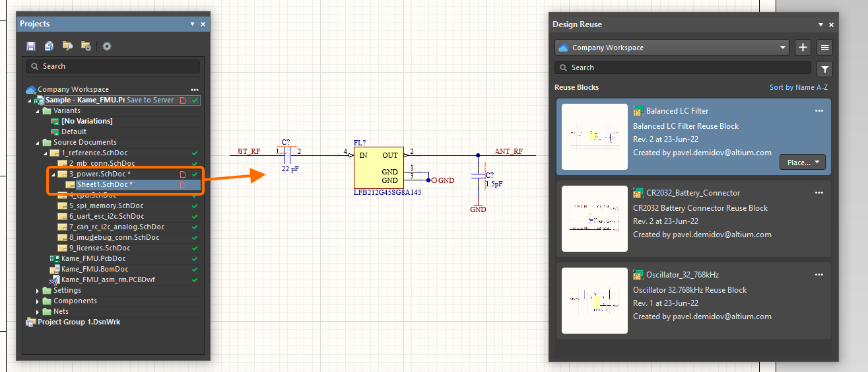Click the plus icon in Design Reuse
The height and width of the screenshot is (372, 868).
click(x=803, y=48)
